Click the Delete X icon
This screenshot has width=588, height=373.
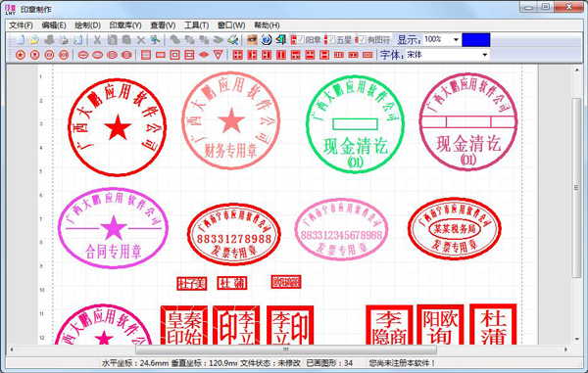(141, 40)
